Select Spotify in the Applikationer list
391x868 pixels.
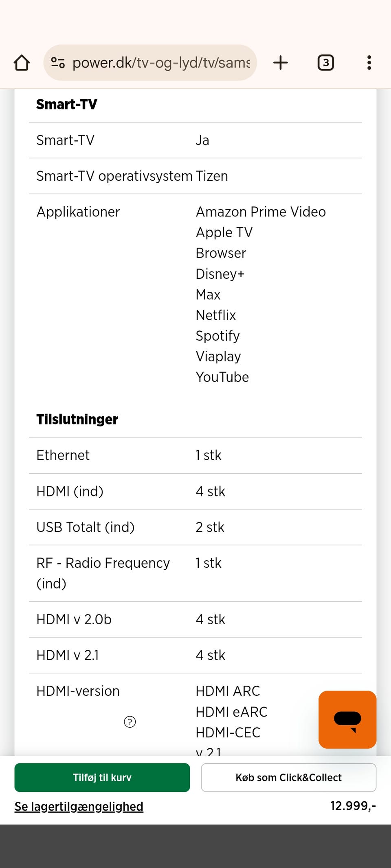click(217, 336)
